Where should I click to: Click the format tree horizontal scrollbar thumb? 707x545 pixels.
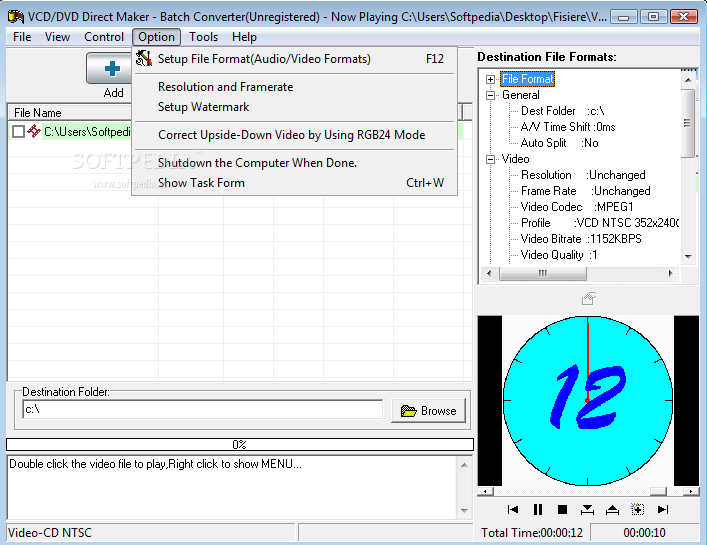pos(543,273)
